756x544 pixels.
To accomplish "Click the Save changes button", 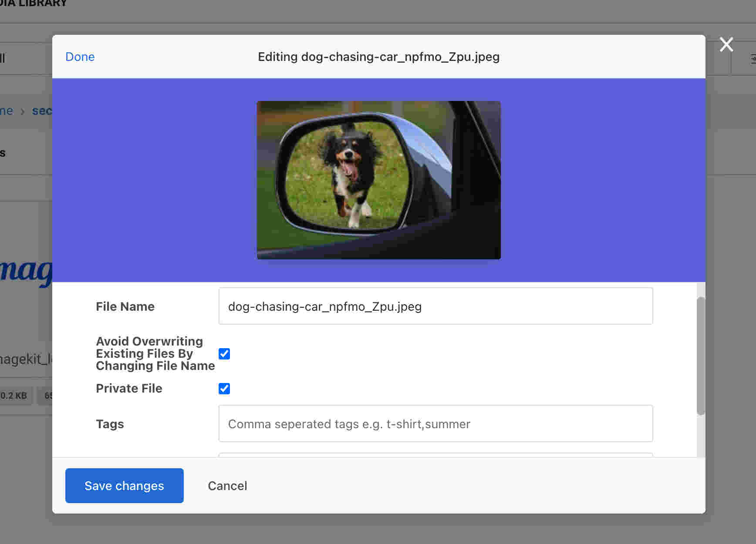I will (x=124, y=486).
